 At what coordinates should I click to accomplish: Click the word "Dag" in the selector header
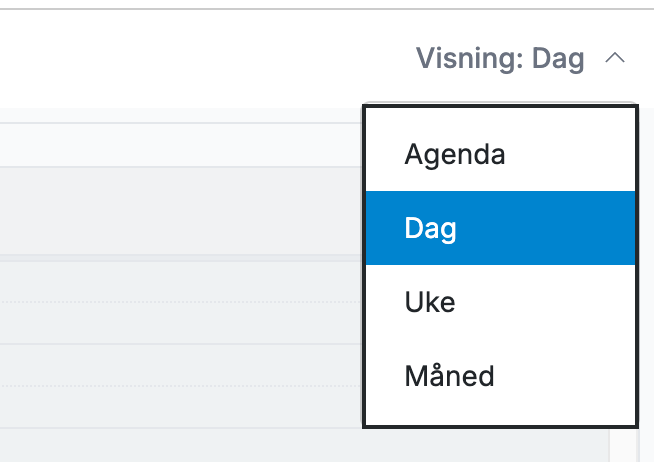558,59
